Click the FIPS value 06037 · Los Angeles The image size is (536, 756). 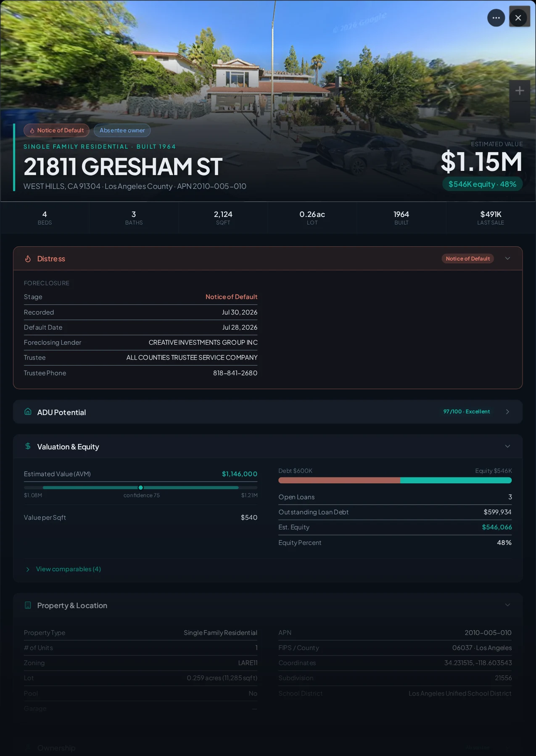[x=482, y=648]
